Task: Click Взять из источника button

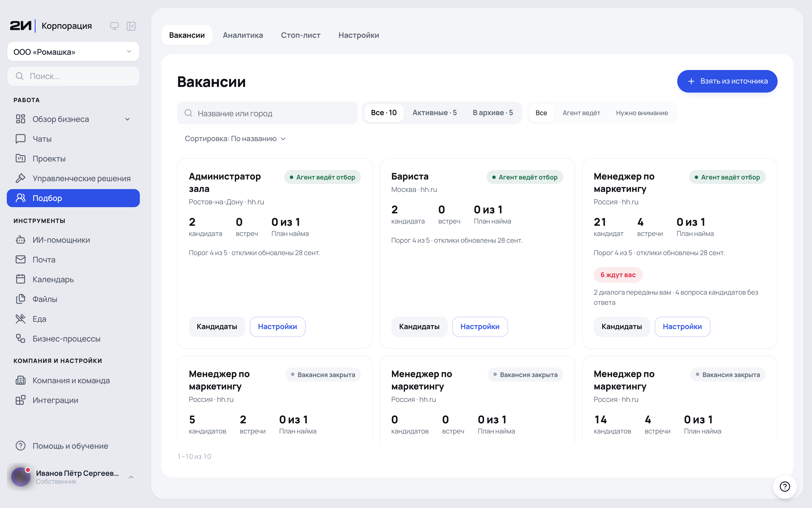Action: [727, 81]
